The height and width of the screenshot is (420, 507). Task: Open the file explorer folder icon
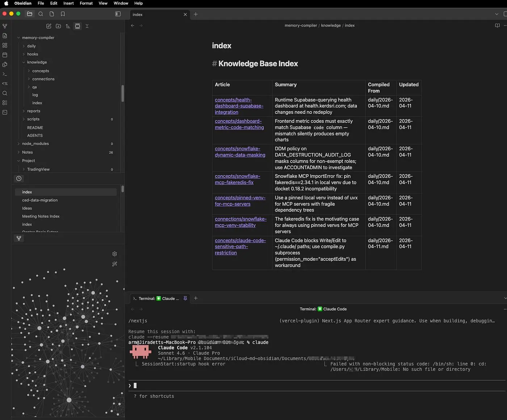point(30,14)
